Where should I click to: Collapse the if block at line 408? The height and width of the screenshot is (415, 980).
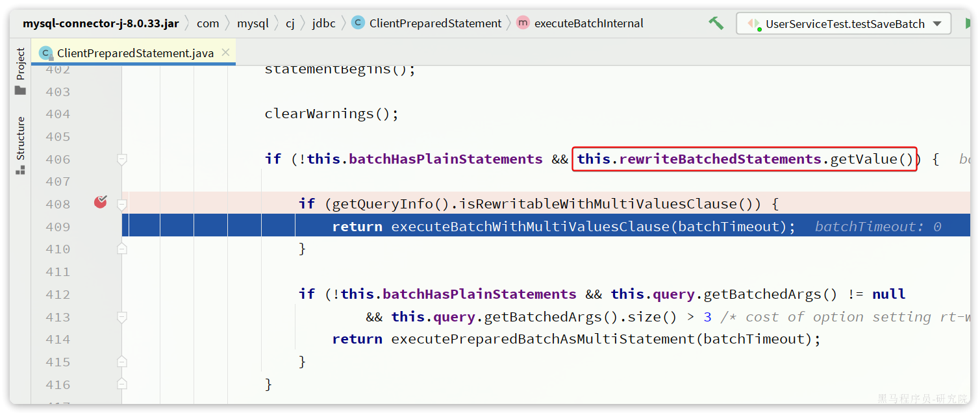[121, 204]
